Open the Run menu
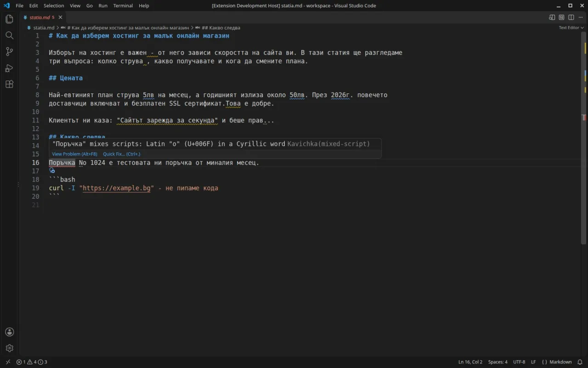 (103, 6)
